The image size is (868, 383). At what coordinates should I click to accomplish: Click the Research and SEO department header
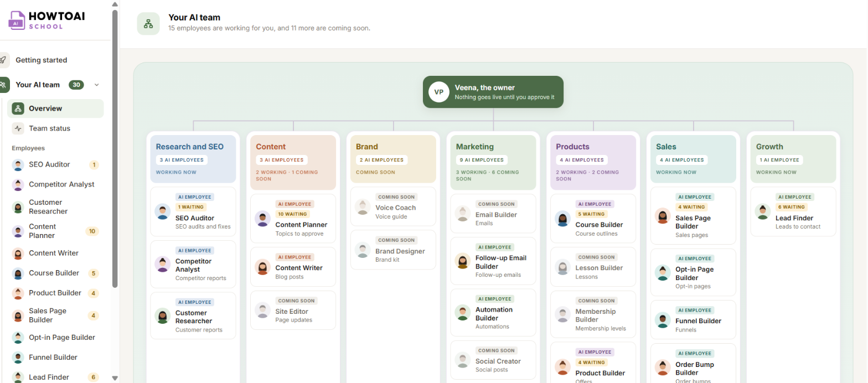[x=193, y=159]
